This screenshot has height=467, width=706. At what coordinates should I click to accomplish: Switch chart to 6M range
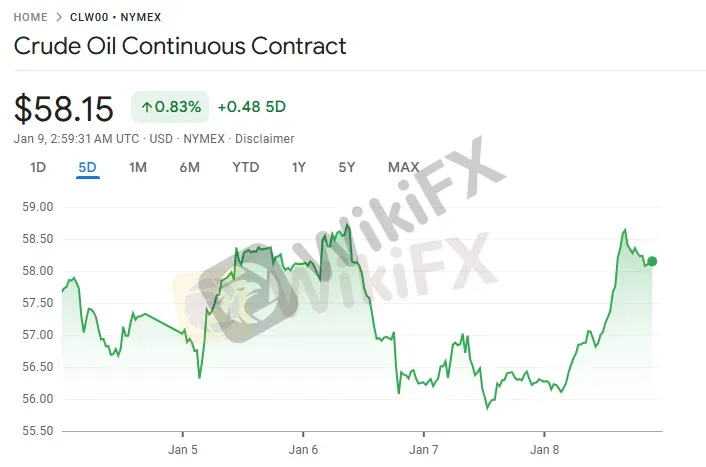(x=189, y=167)
